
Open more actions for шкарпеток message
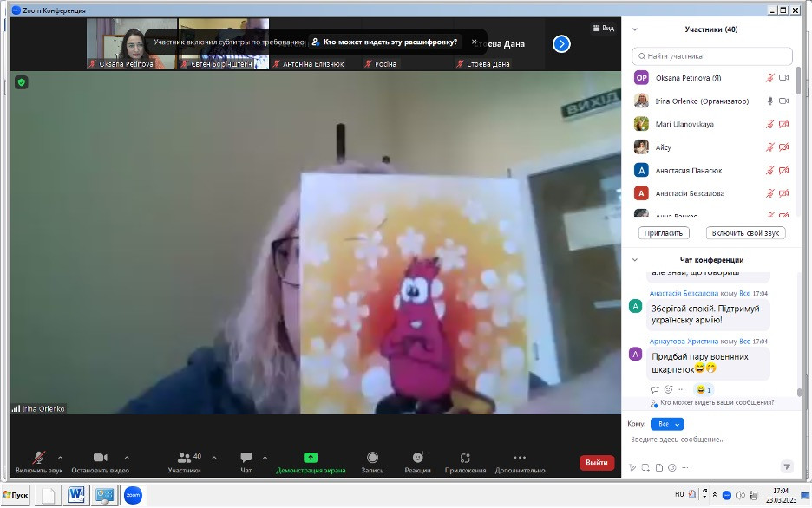pyautogui.click(x=682, y=389)
